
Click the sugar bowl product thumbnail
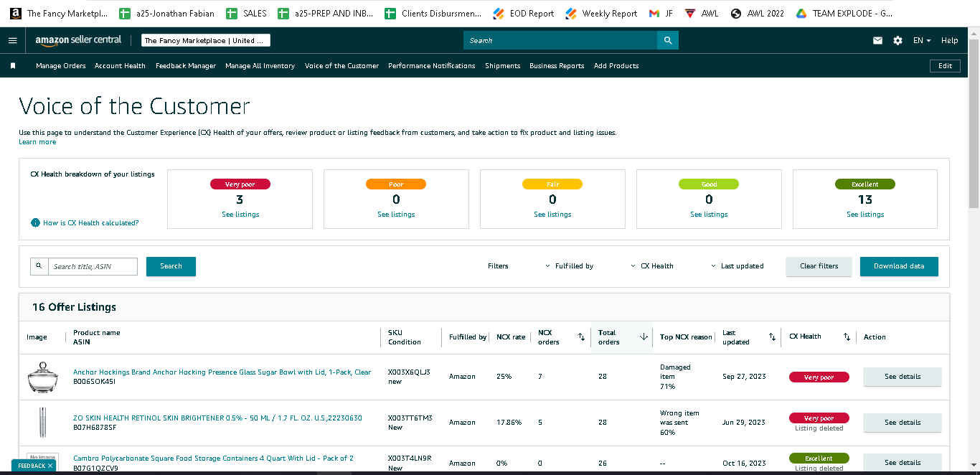pyautogui.click(x=42, y=377)
